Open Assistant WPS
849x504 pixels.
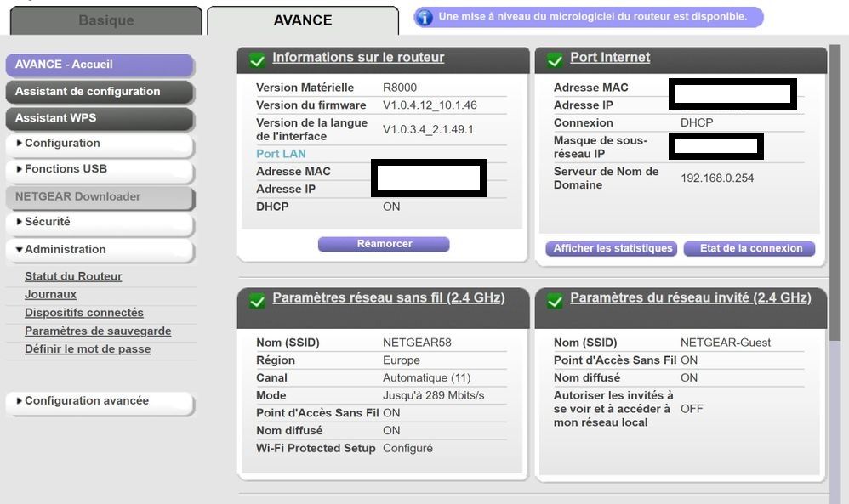pyautogui.click(x=100, y=118)
